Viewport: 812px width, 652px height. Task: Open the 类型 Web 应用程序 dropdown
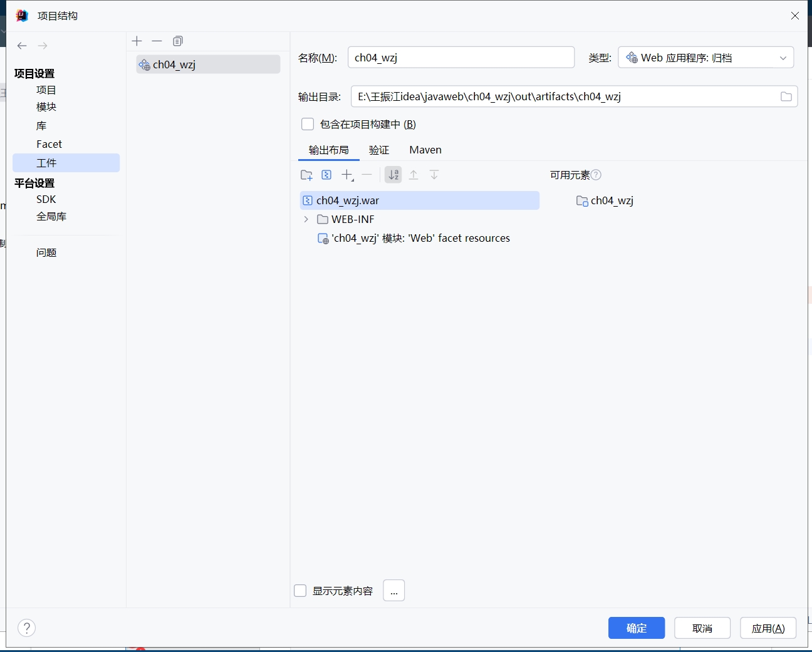(705, 58)
